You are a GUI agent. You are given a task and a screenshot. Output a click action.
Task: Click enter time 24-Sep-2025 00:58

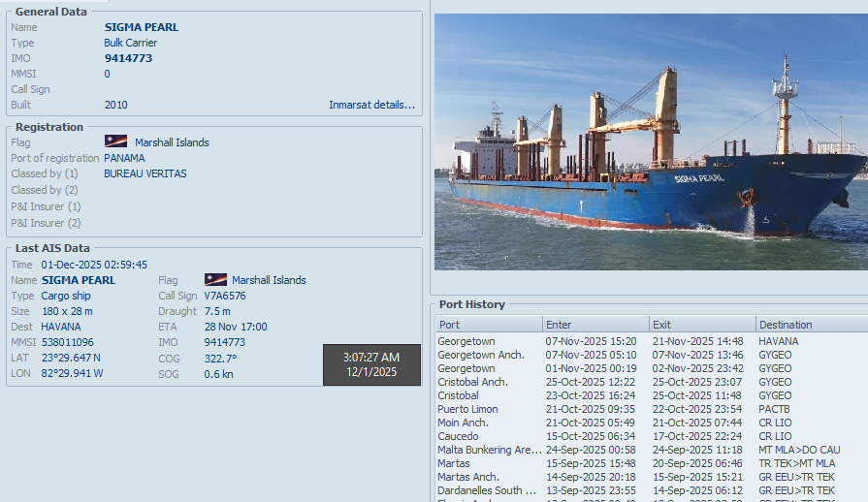click(x=591, y=450)
